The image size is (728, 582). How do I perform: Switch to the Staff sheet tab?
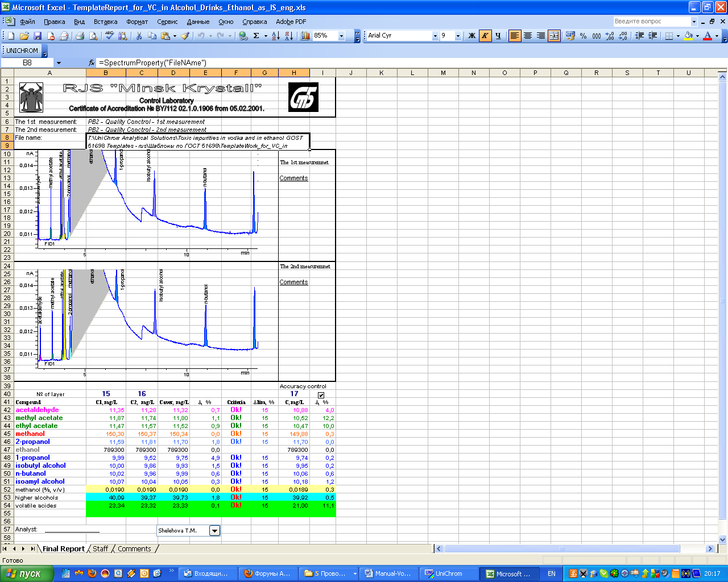pos(100,549)
